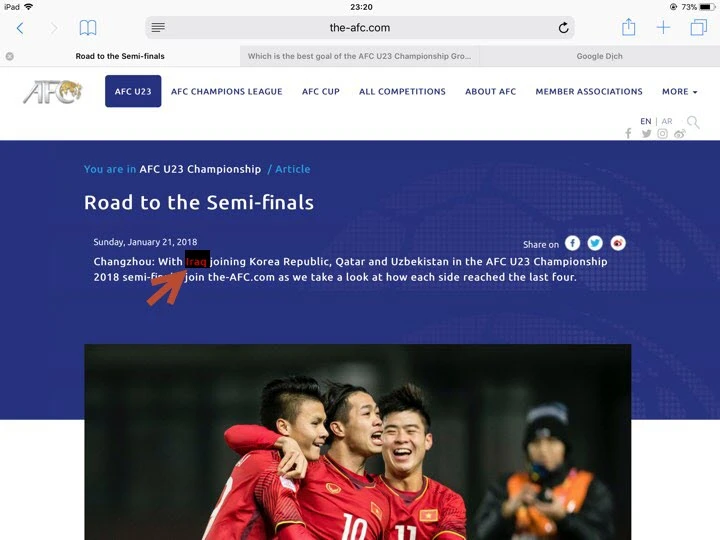Share article on Twitter circle icon

pyautogui.click(x=595, y=243)
